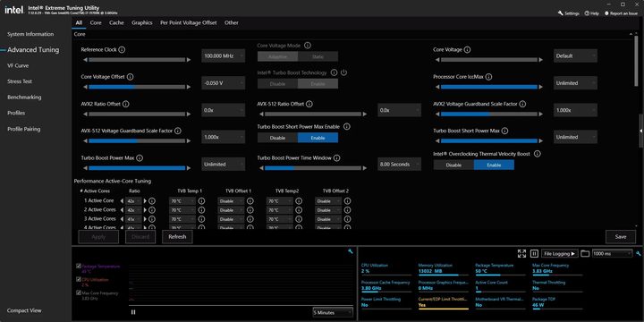Show info for AVX-512 Ratio Offset
644x322 pixels.
tap(309, 104)
